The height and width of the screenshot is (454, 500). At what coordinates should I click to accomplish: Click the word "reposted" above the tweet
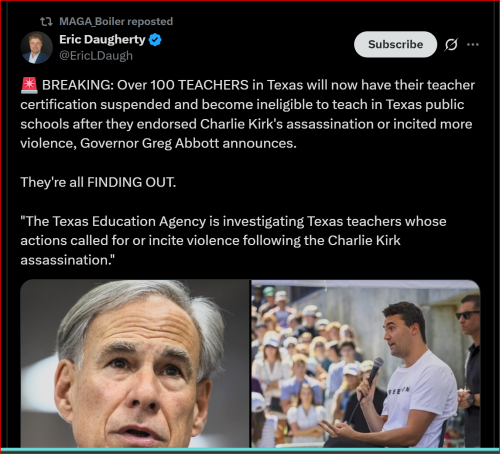[x=150, y=21]
